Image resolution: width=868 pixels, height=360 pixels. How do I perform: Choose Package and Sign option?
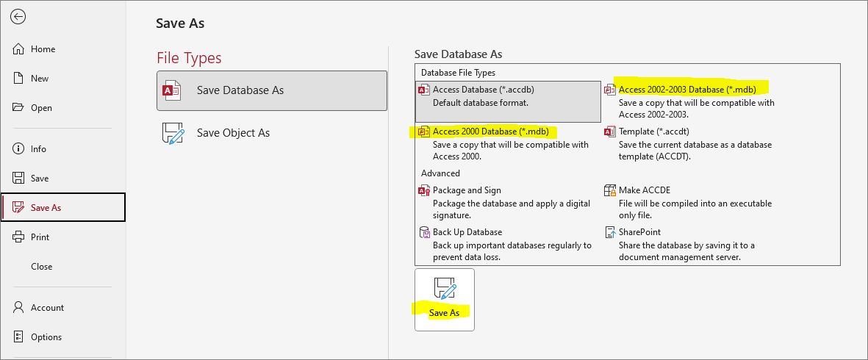pyautogui.click(x=508, y=202)
